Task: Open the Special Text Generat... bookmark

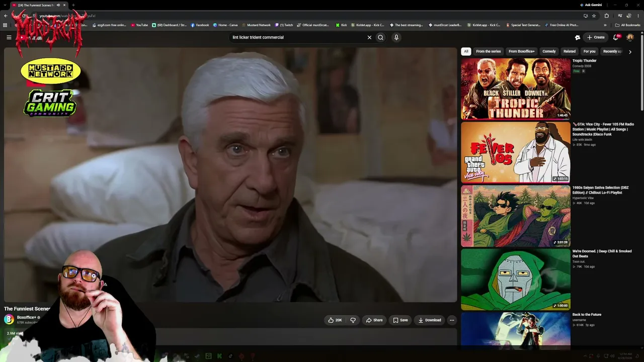Action: point(523,25)
